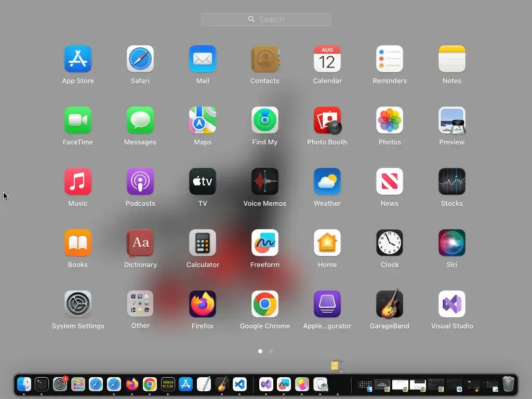Open Google Chrome from the Dock
The height and width of the screenshot is (399, 532).
pos(150,384)
